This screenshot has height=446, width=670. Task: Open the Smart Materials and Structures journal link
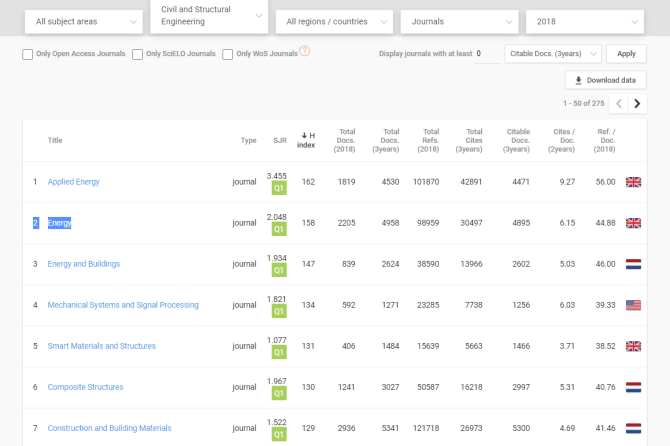tap(102, 346)
